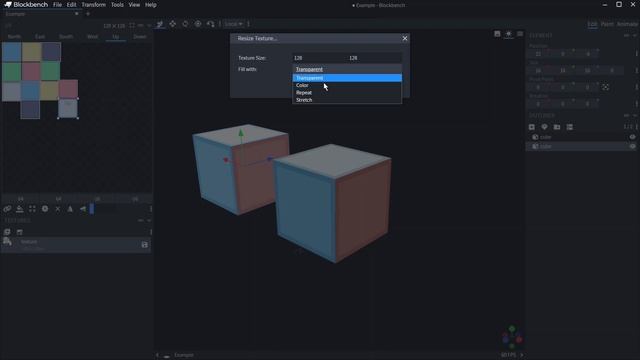Select the Rotate tool

[x=185, y=24]
